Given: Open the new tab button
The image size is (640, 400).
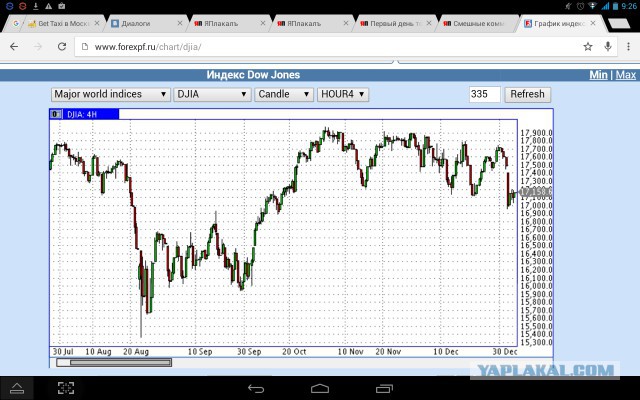Looking at the screenshot, I should click(618, 24).
